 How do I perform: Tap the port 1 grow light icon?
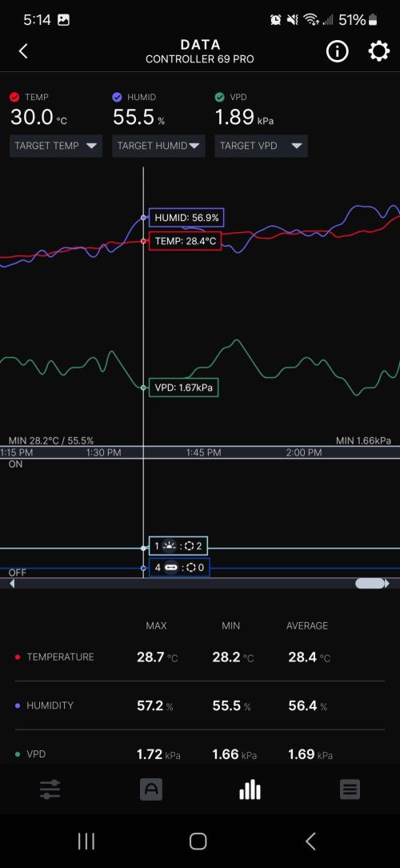coord(169,546)
